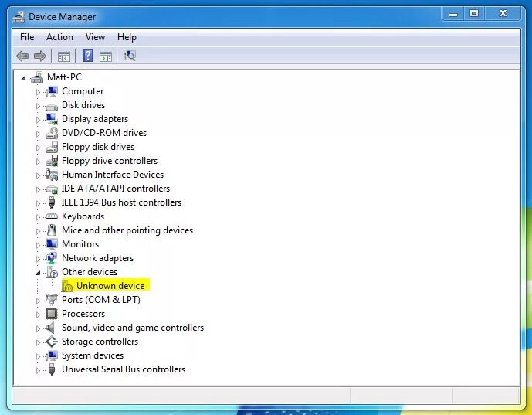This screenshot has height=415, width=532.
Task: Collapse the Matt-PC root node
Action: coord(23,79)
